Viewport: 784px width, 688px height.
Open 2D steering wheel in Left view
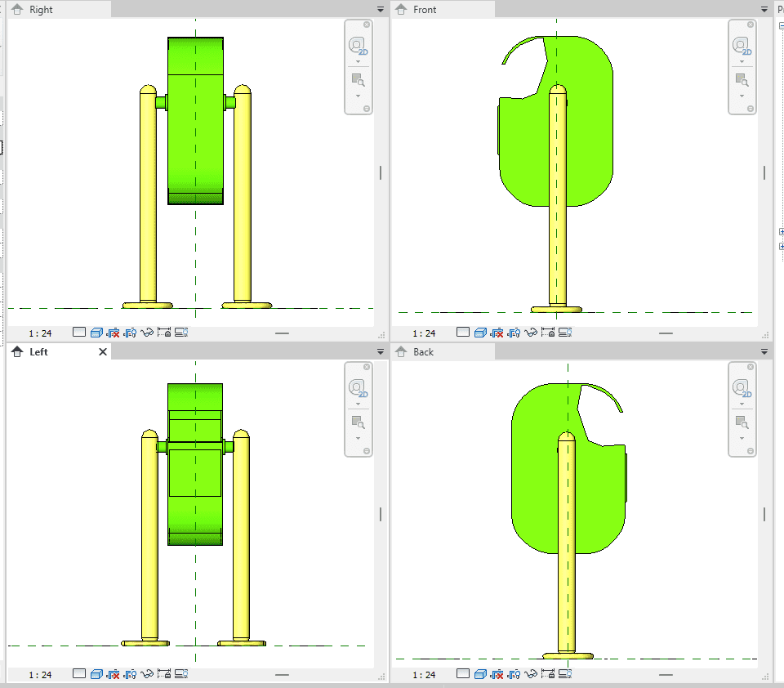tap(358, 388)
